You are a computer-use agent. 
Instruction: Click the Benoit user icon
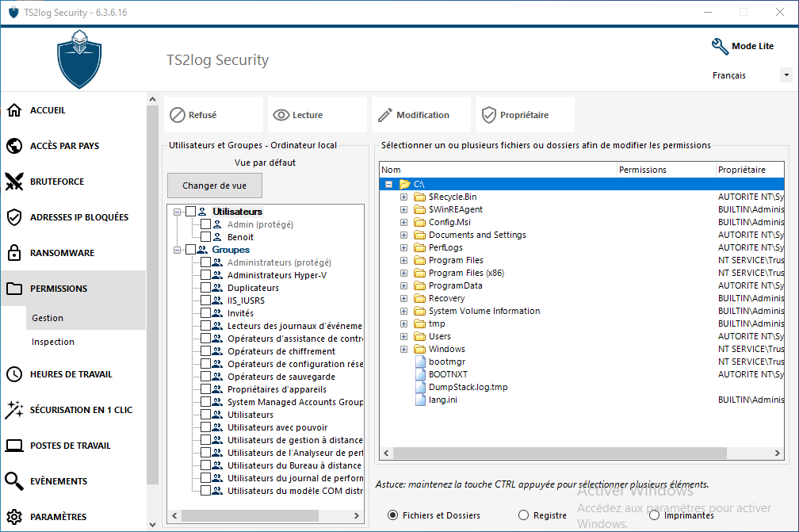click(x=217, y=237)
